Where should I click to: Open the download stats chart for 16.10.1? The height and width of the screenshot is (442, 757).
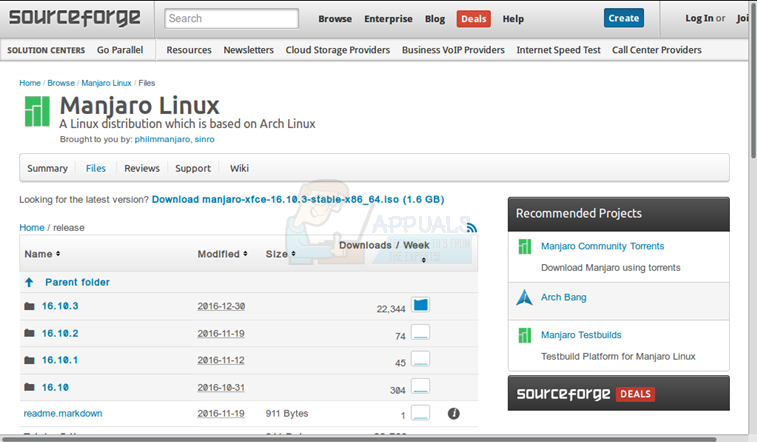point(421,359)
